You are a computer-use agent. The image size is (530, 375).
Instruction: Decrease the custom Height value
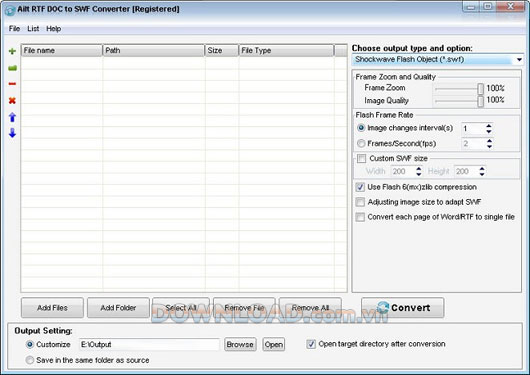(x=482, y=174)
